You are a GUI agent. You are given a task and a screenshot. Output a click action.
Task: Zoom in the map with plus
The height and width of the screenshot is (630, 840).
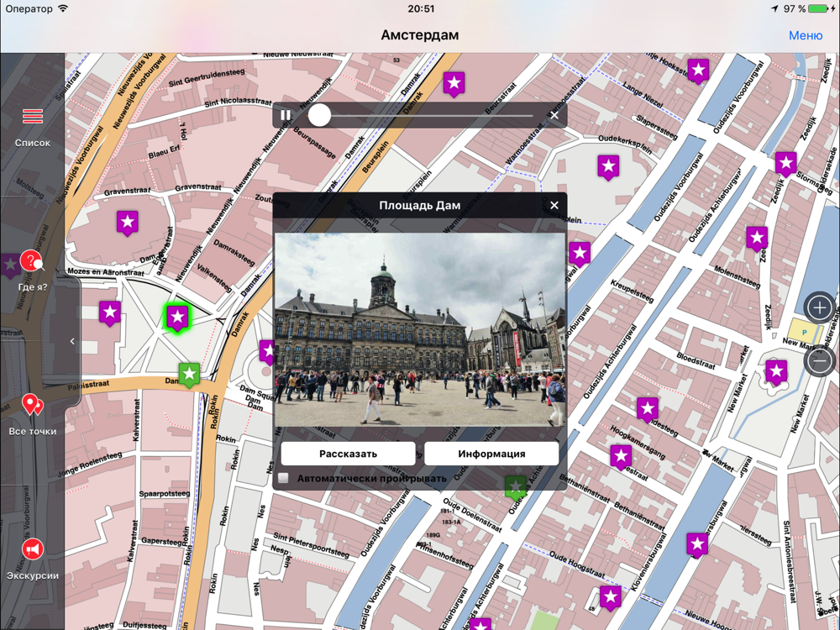tap(819, 308)
